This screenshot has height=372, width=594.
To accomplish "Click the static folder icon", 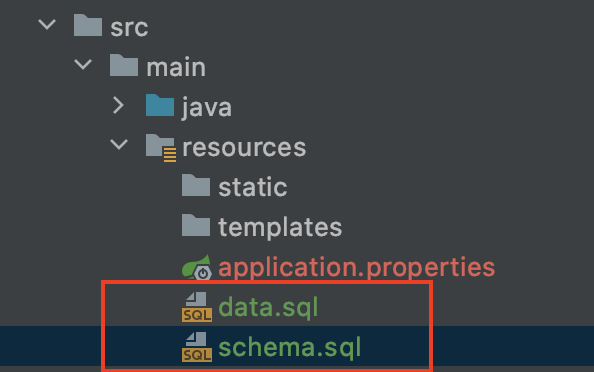I will point(196,185).
